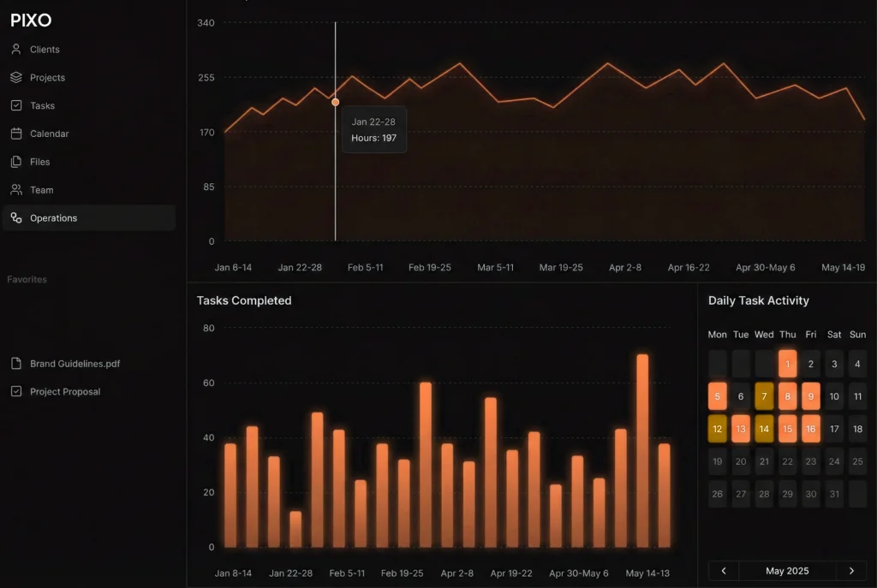
Task: Click the Files document icon
Action: point(16,162)
